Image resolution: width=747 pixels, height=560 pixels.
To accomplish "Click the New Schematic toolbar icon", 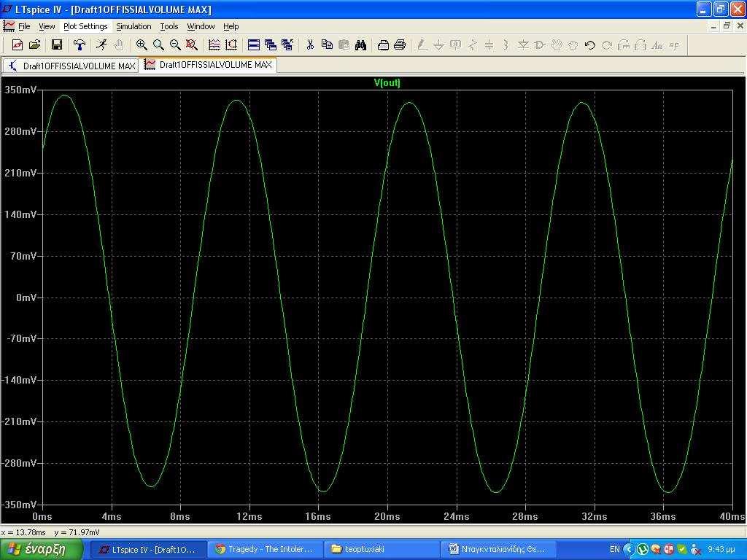I will 18,45.
